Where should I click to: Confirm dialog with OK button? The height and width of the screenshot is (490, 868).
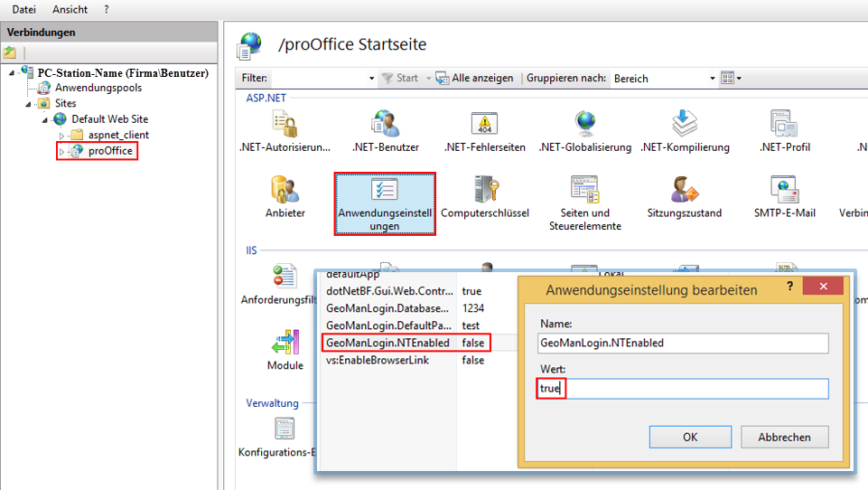pyautogui.click(x=690, y=437)
